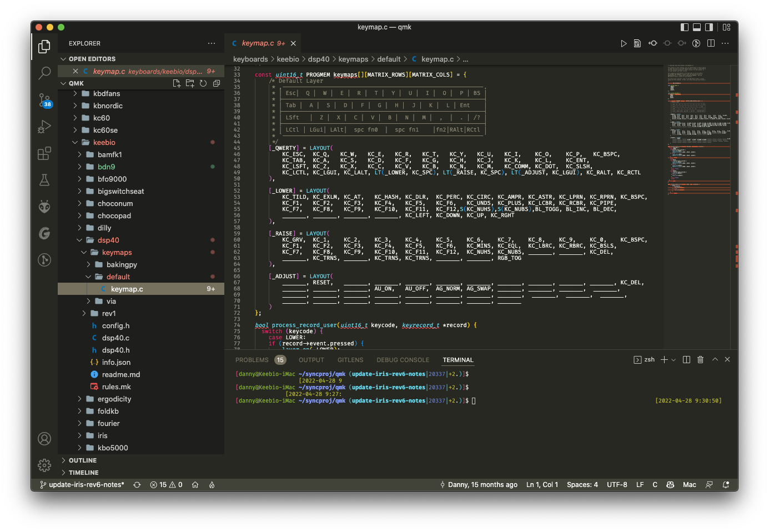Kill the terminal with trash icon
The image size is (769, 532).
click(700, 360)
